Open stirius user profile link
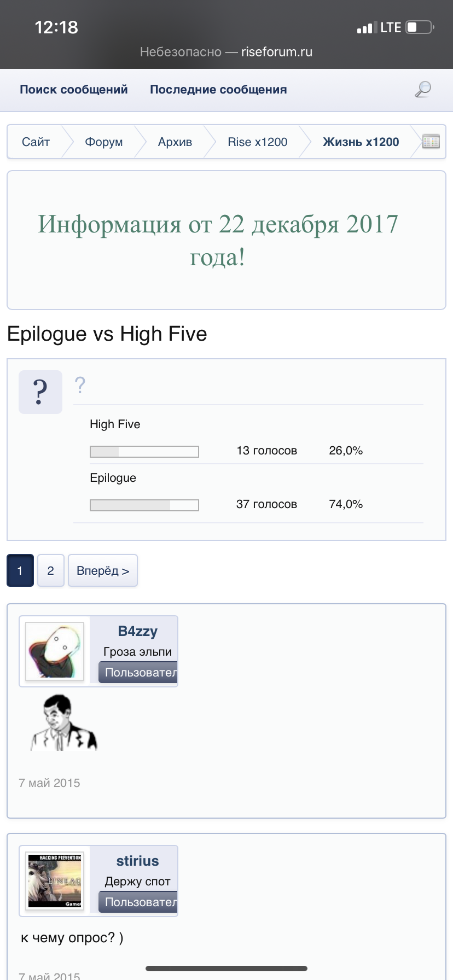This screenshot has width=453, height=980. 138,861
